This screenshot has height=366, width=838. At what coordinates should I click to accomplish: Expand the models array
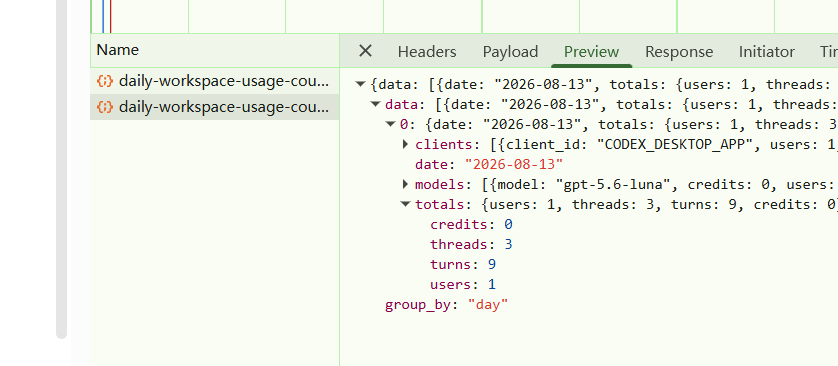(x=405, y=184)
